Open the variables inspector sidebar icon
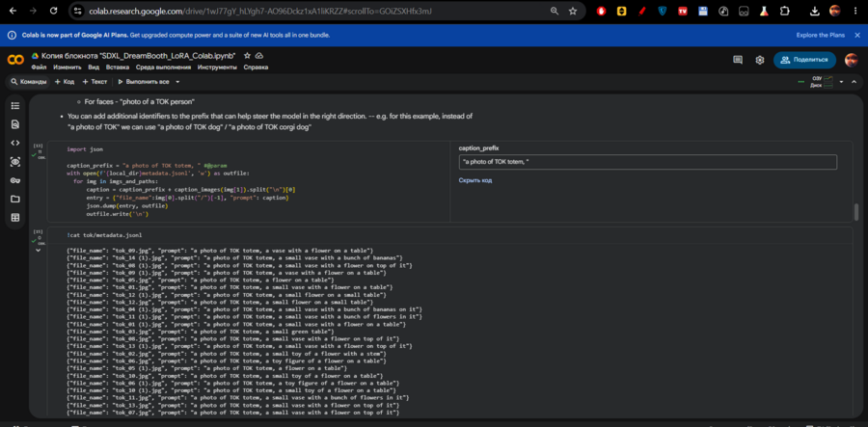 tap(14, 162)
